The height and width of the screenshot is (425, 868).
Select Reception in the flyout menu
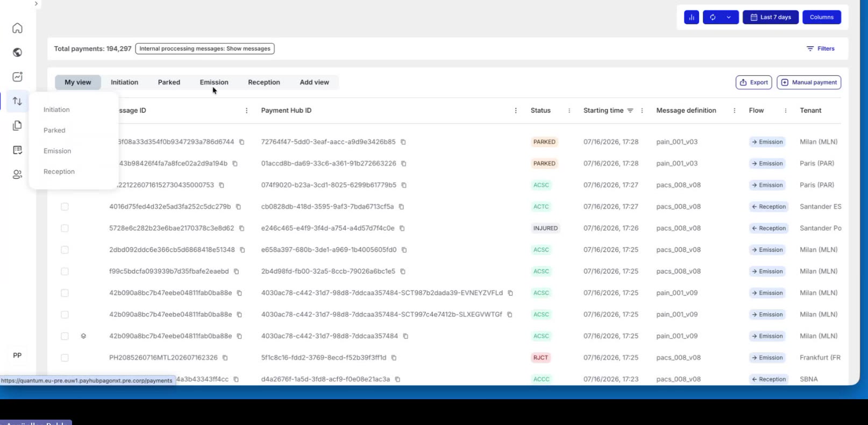(x=59, y=172)
